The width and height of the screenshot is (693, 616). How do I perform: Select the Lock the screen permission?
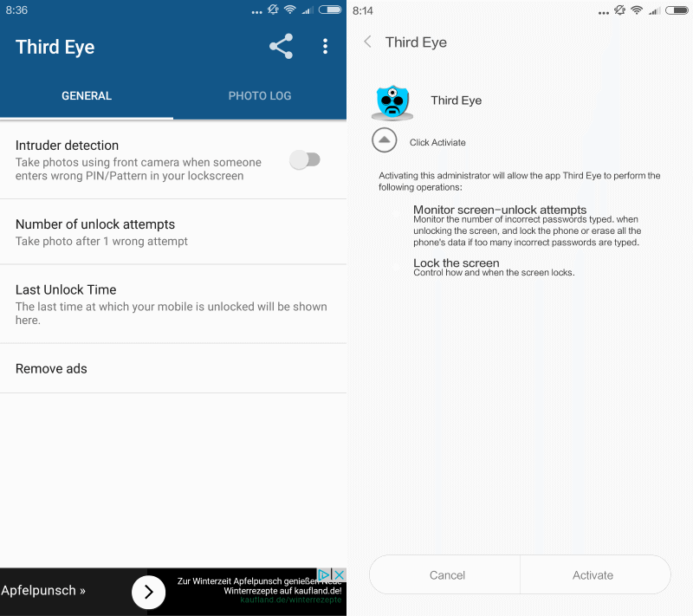point(494,268)
